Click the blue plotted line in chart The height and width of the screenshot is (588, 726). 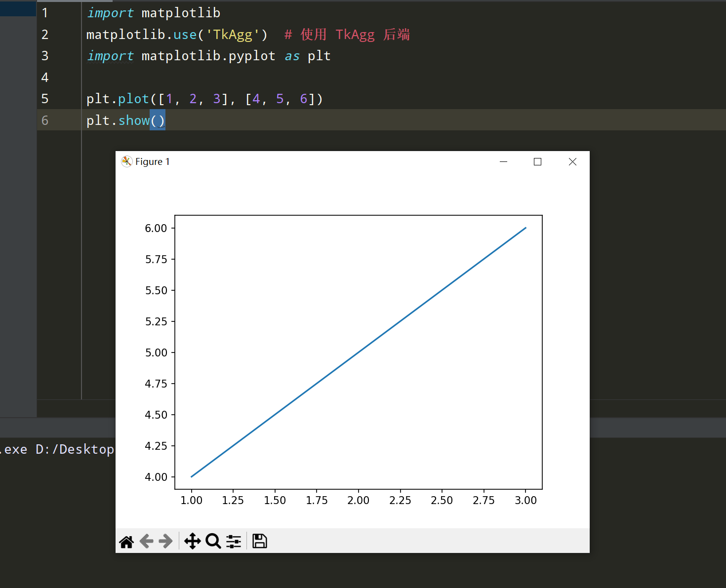pos(359,352)
